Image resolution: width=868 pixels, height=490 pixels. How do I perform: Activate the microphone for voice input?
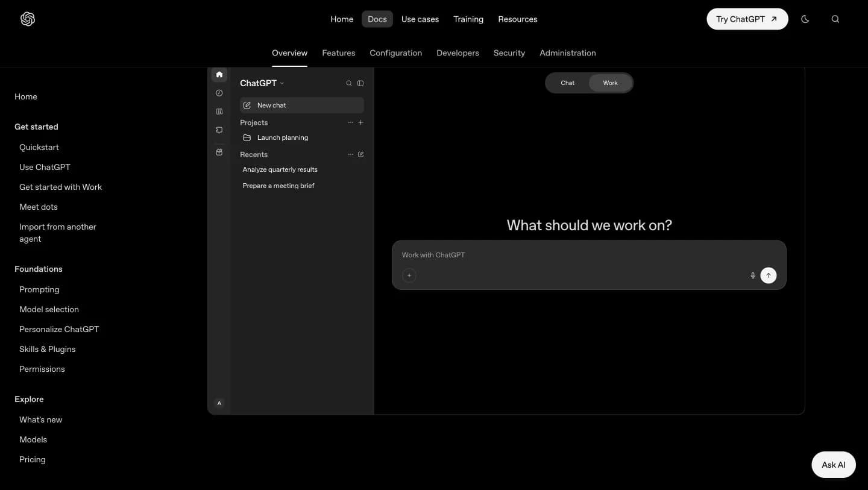tap(753, 275)
